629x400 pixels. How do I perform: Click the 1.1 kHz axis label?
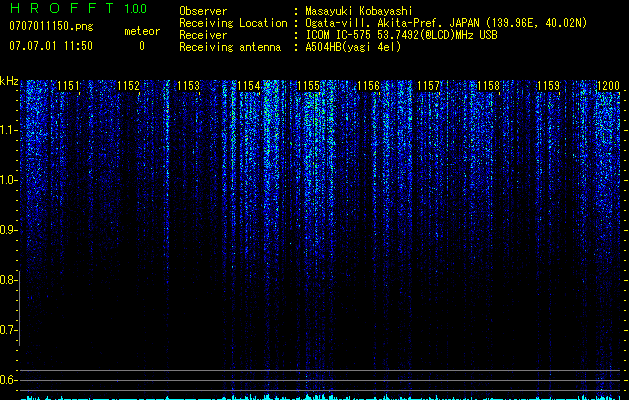[8, 130]
